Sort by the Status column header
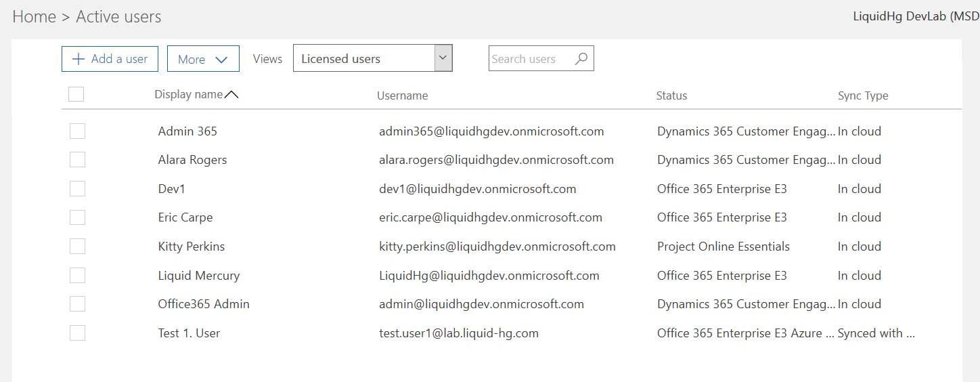Image resolution: width=980 pixels, height=382 pixels. tap(671, 96)
